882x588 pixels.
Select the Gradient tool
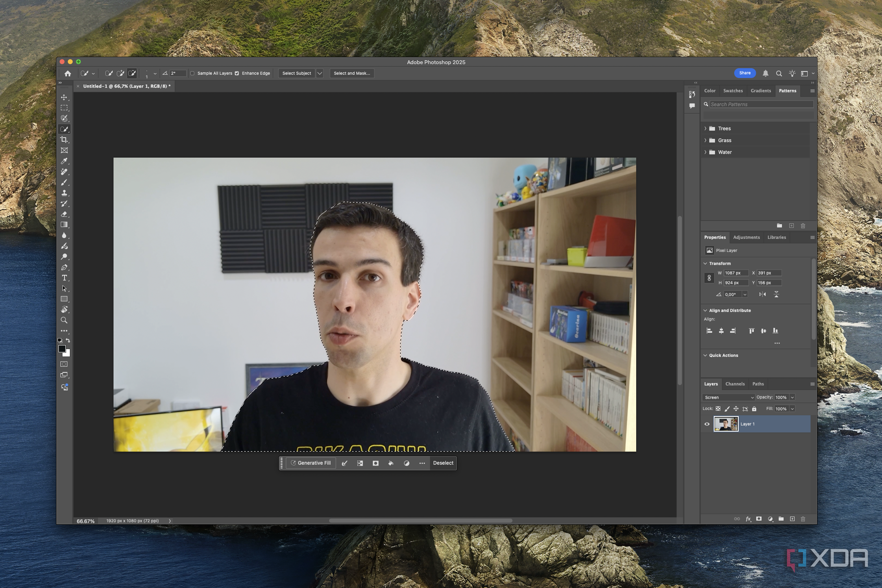pyautogui.click(x=64, y=225)
